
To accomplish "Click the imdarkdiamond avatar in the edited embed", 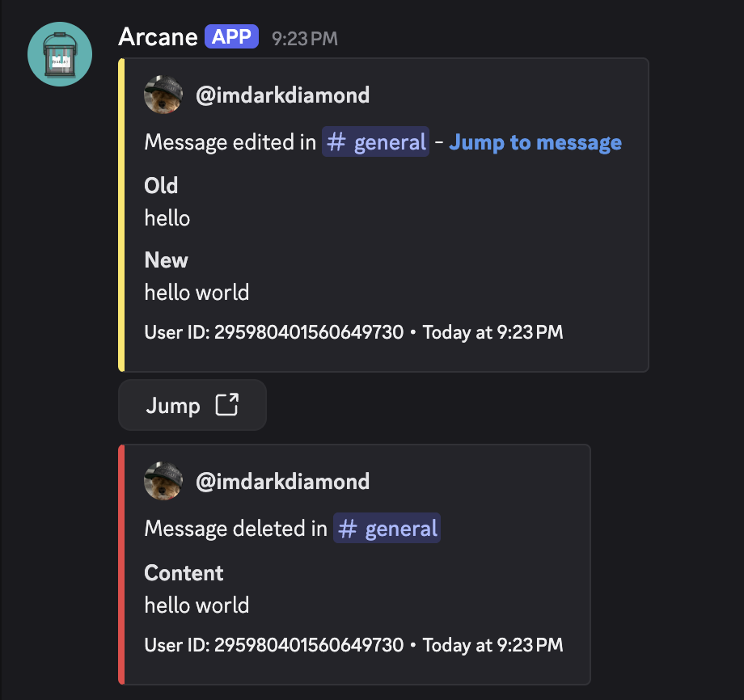I will [x=163, y=95].
